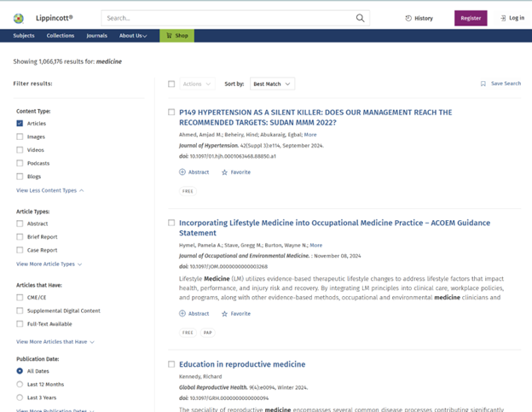
Task: Favorite the Lifestyle Medicine article
Action: pyautogui.click(x=225, y=314)
